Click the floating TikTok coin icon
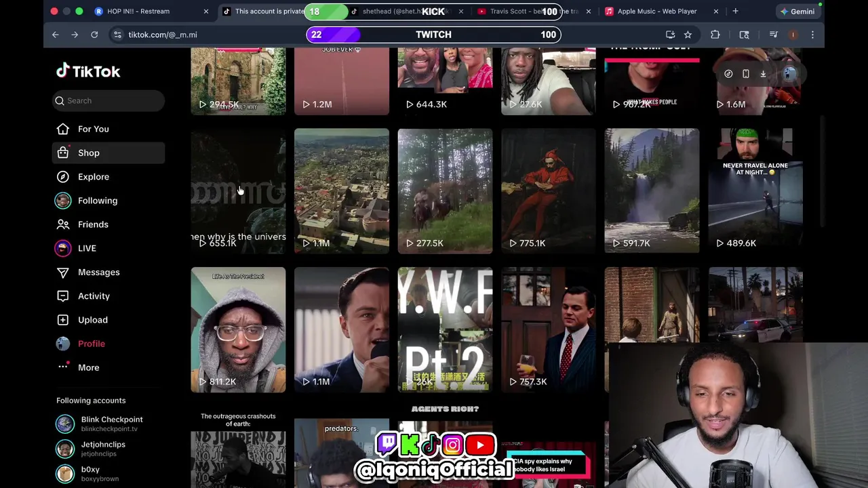This screenshot has height=488, width=868. pyautogui.click(x=728, y=74)
